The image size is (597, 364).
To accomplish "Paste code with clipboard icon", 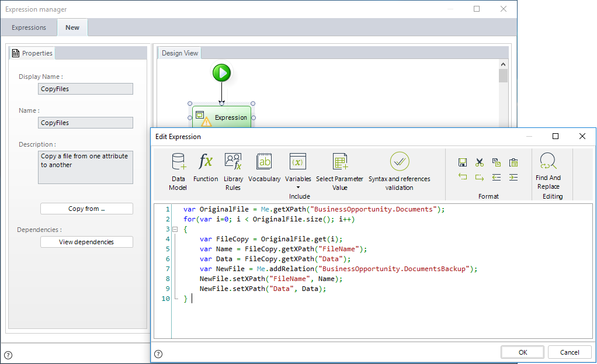I will [x=513, y=162].
